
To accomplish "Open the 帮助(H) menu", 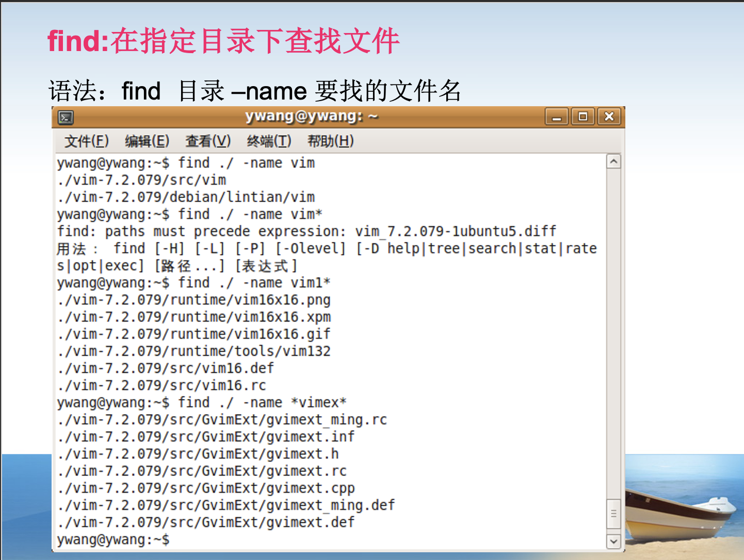I will 331,141.
